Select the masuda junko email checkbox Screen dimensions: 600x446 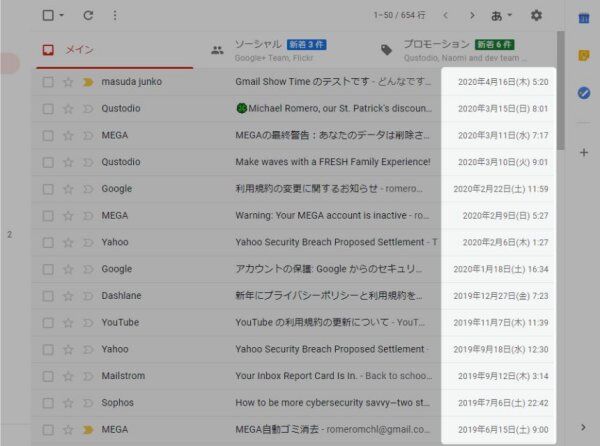tap(48, 82)
